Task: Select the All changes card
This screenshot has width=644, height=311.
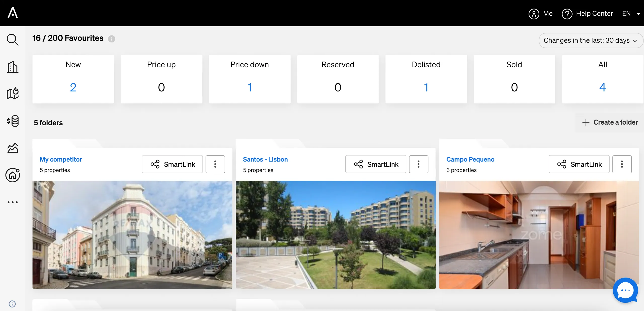Action: click(x=603, y=79)
